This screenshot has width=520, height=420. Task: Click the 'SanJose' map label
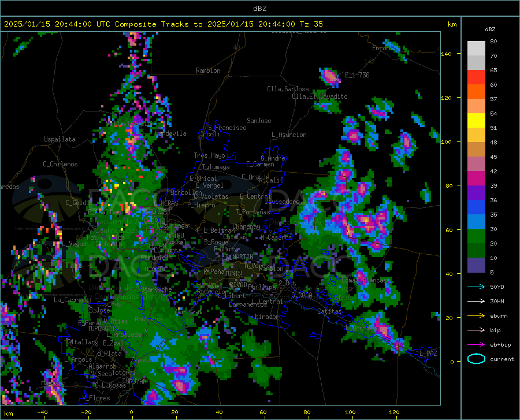coord(259,121)
